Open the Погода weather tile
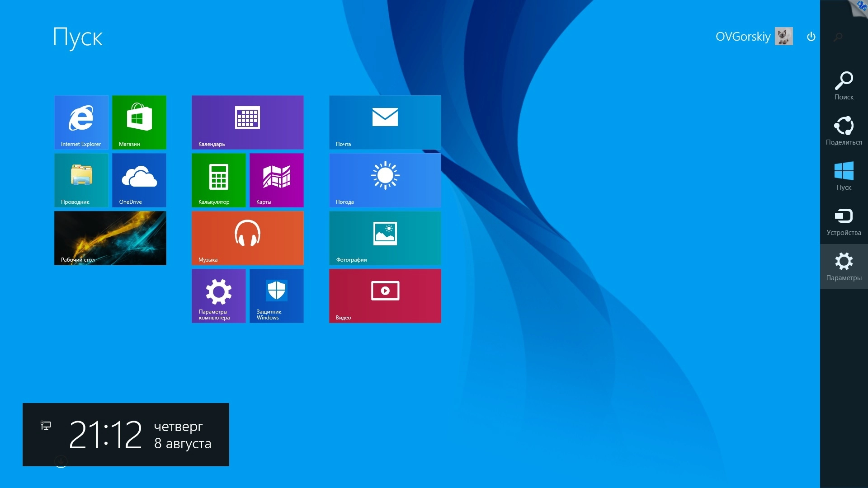The width and height of the screenshot is (868, 488). click(385, 180)
